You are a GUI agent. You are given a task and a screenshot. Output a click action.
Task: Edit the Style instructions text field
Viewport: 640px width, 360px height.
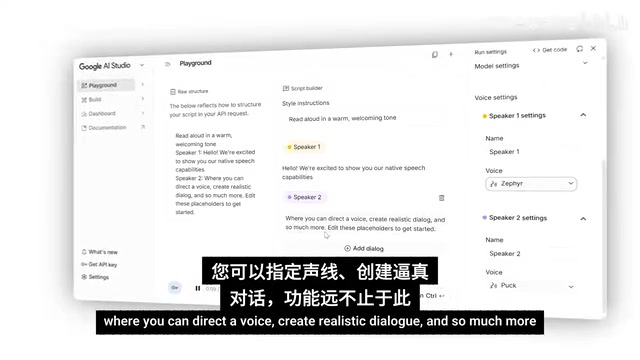364,118
